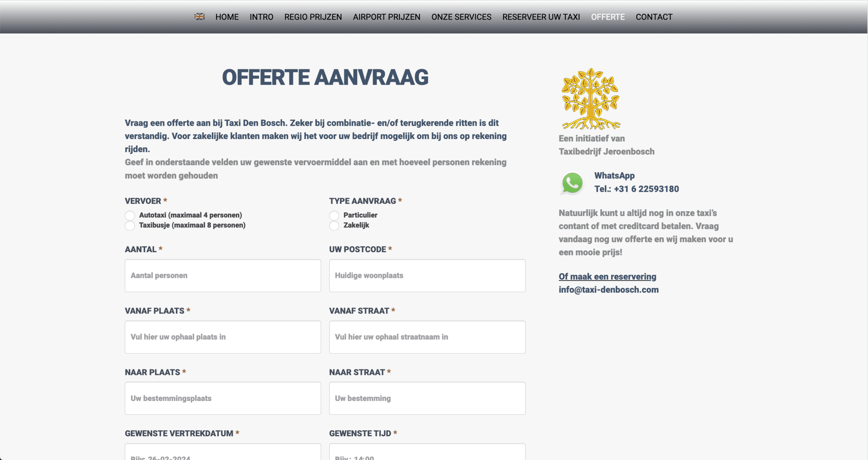Choose Zakelijk as request type
Screen dimensions: 868x460
(x=334, y=225)
